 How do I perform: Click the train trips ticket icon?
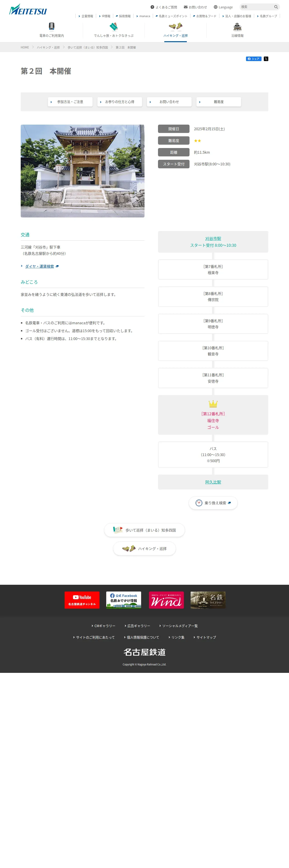point(114,26)
